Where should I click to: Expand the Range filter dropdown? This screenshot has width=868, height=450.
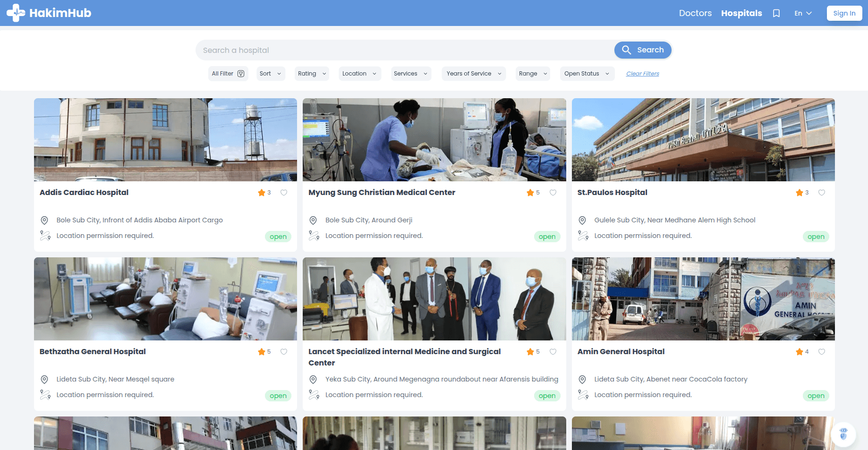[533, 74]
